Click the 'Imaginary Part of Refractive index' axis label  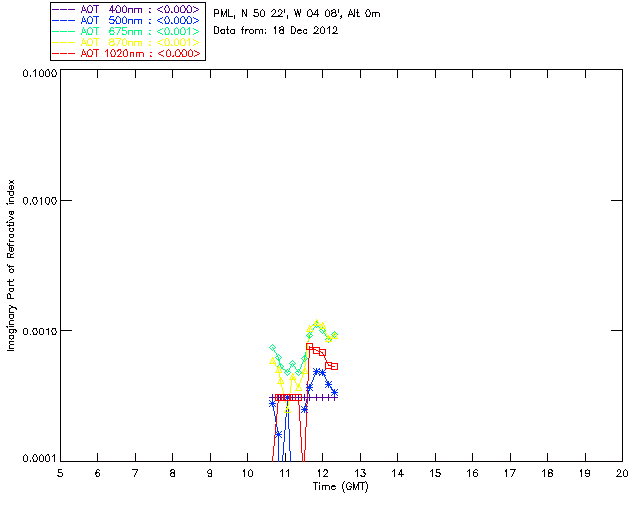11,265
